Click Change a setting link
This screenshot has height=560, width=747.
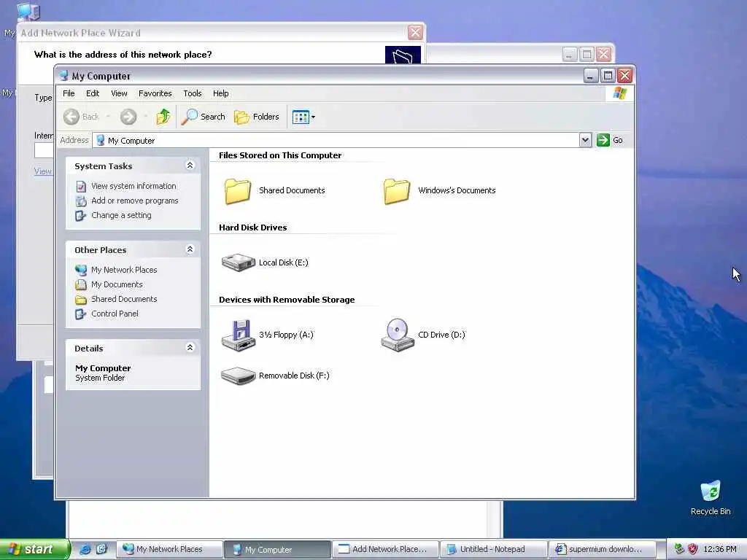[122, 215]
